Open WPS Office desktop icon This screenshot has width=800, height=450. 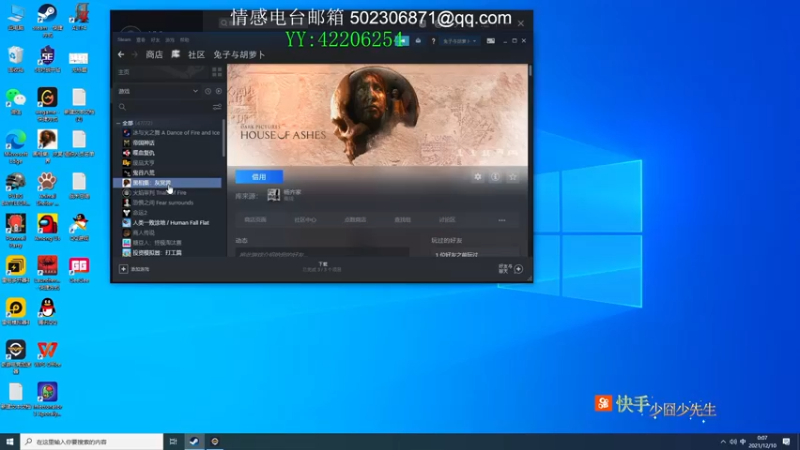coord(47,354)
